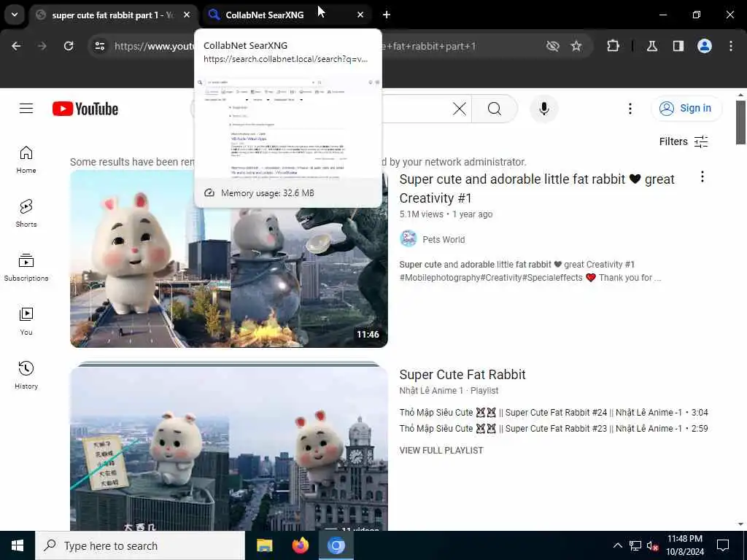Viewport: 747px width, 560px height.
Task: Open search Filters
Action: pos(684,141)
